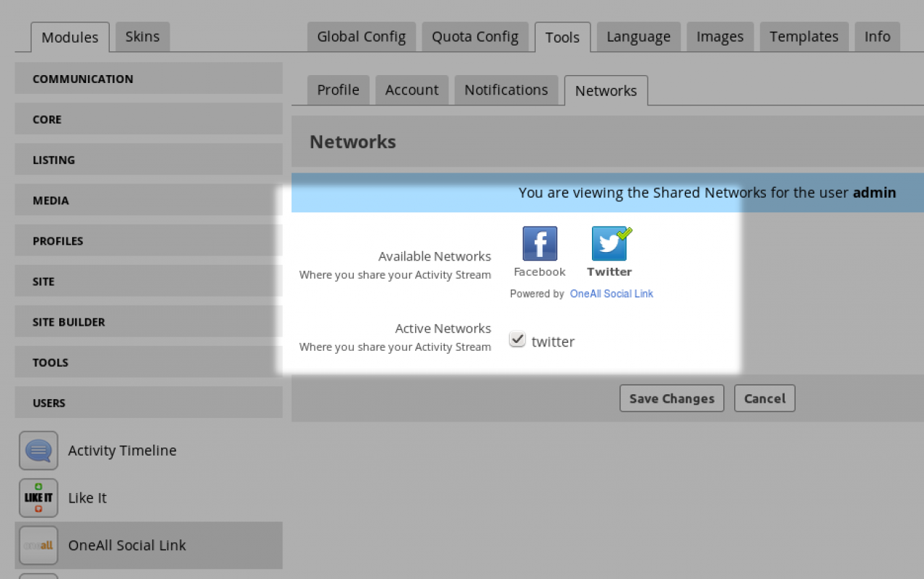This screenshot has width=924, height=579.
Task: Switch to the Profile tab
Action: 338,90
